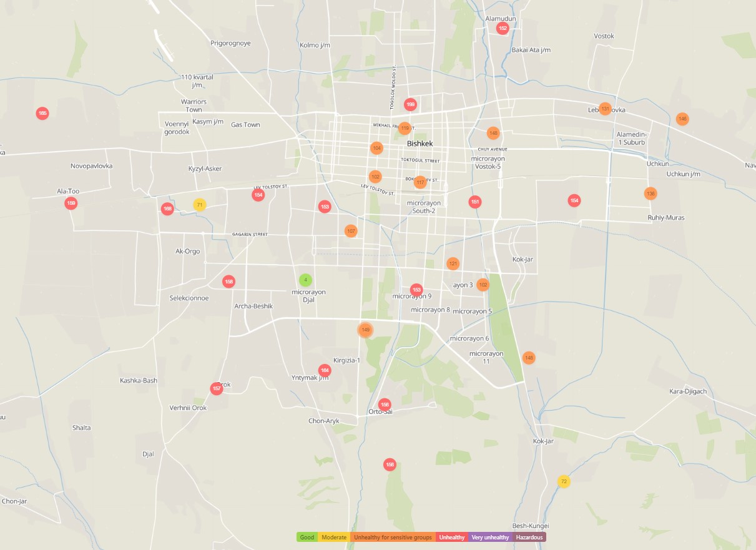Select the red 152 marker at Alamudun

tap(503, 28)
